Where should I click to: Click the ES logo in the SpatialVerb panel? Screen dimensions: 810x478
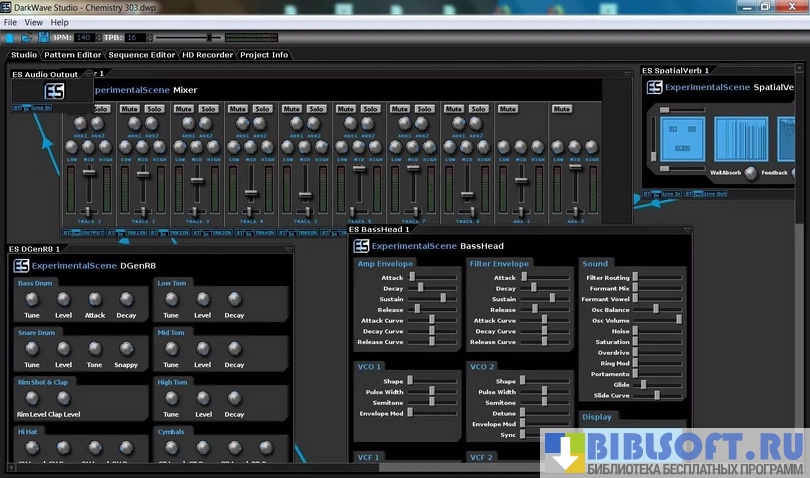654,88
